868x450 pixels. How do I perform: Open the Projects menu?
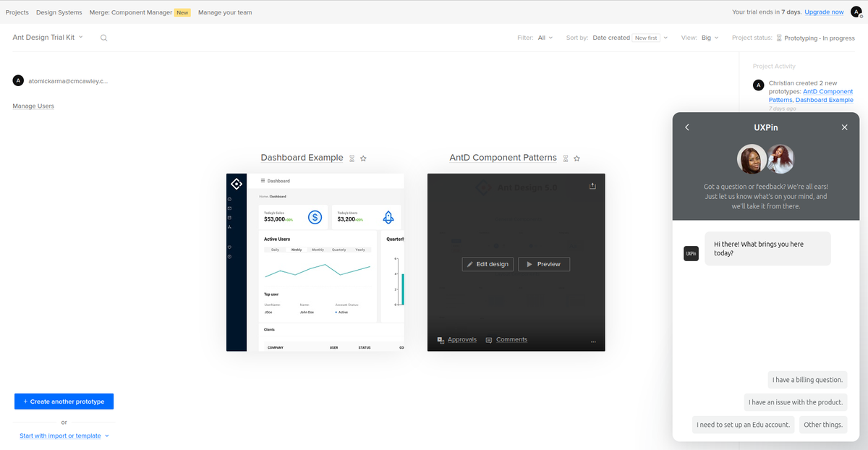pyautogui.click(x=17, y=12)
